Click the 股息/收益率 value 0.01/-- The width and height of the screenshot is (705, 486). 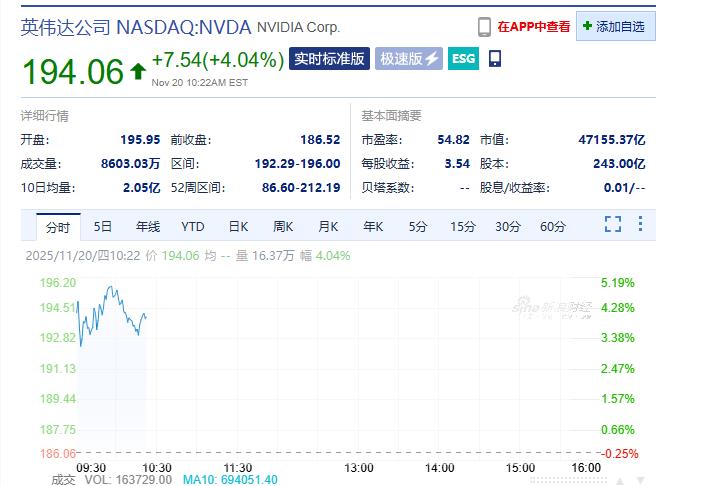(x=625, y=187)
